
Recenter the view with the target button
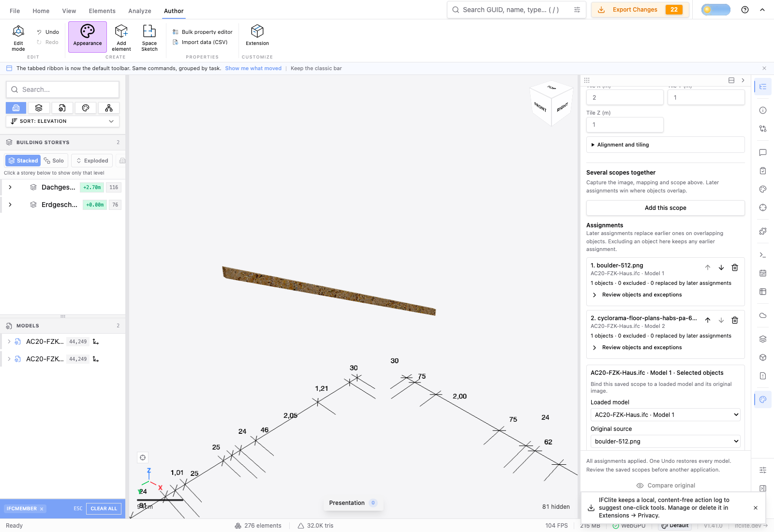(143, 458)
